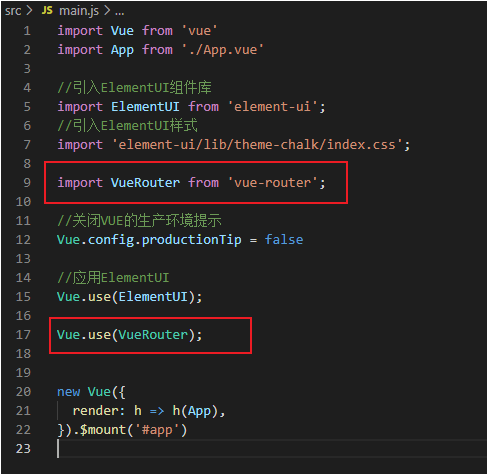Click Vue.use(VueRouter); statement

pos(129,335)
